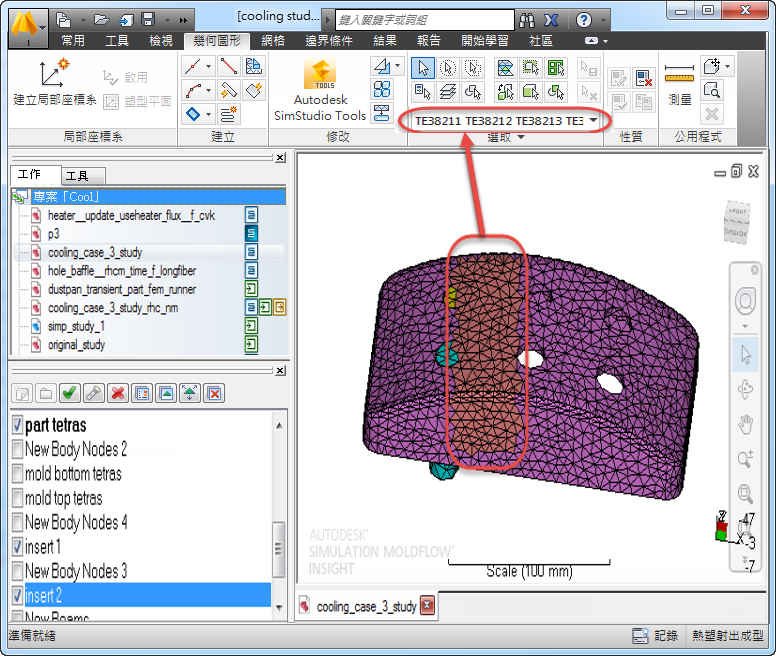Click the Create curve tool icon
Image resolution: width=776 pixels, height=656 pixels.
click(194, 91)
